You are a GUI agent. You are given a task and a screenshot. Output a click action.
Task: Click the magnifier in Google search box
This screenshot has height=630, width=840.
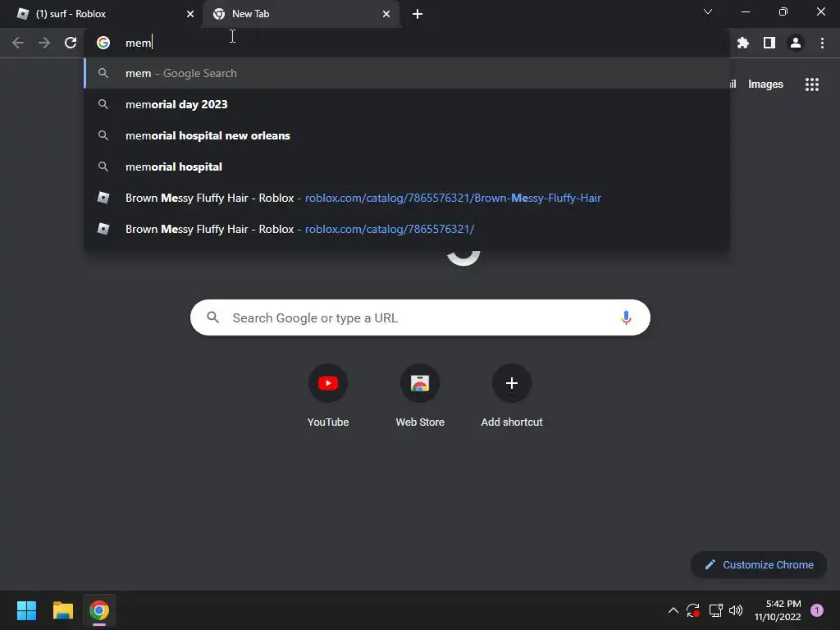(x=213, y=317)
